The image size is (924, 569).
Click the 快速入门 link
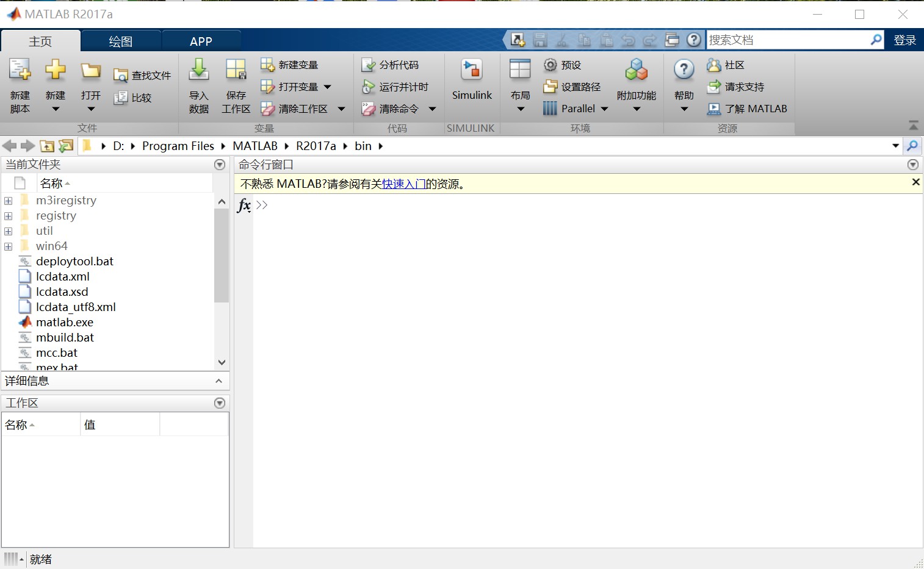pos(403,184)
